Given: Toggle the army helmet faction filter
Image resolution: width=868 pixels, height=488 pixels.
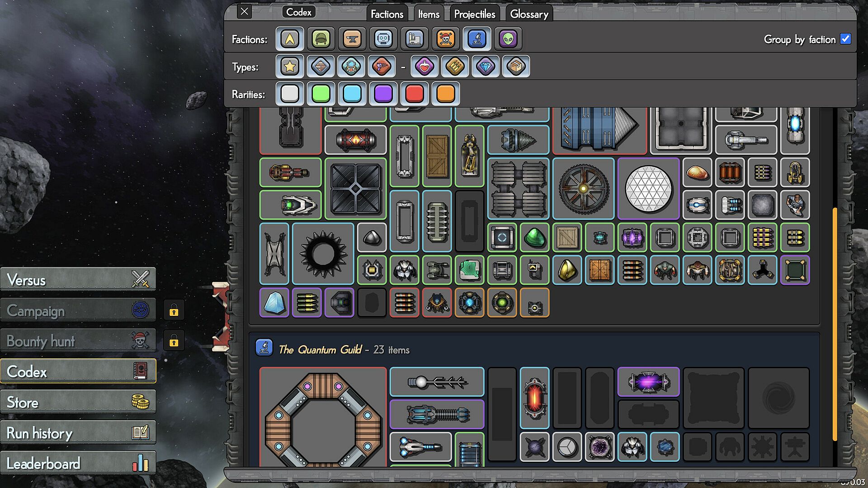Looking at the screenshot, I should pos(321,39).
